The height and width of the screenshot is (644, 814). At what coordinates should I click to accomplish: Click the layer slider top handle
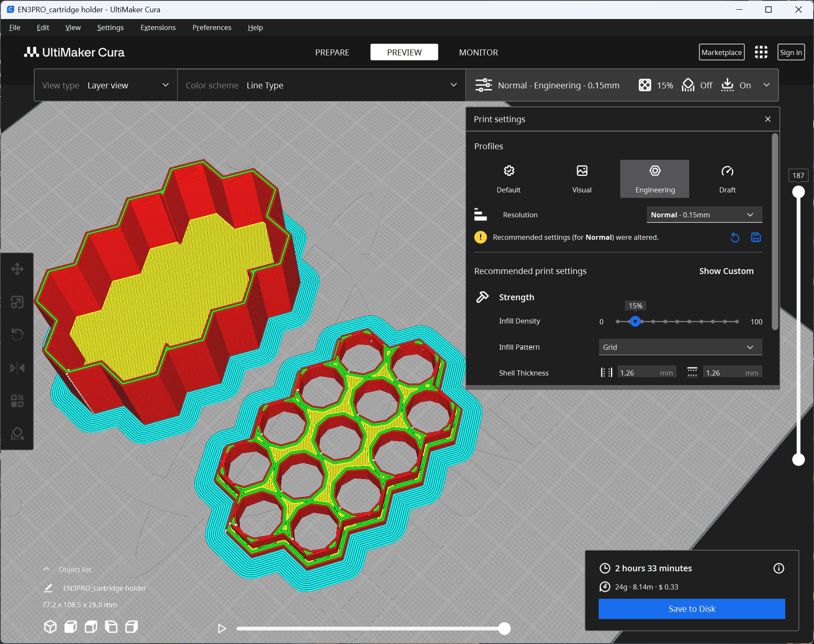pyautogui.click(x=798, y=192)
